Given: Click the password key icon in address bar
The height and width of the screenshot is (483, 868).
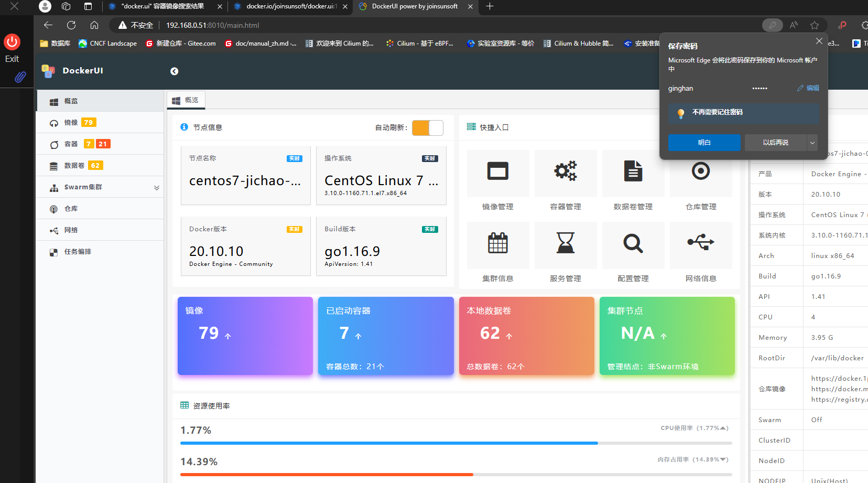Looking at the screenshot, I should point(772,25).
